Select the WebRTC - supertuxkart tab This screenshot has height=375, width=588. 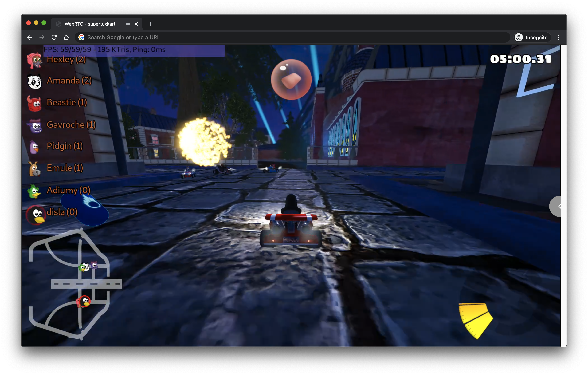(90, 24)
